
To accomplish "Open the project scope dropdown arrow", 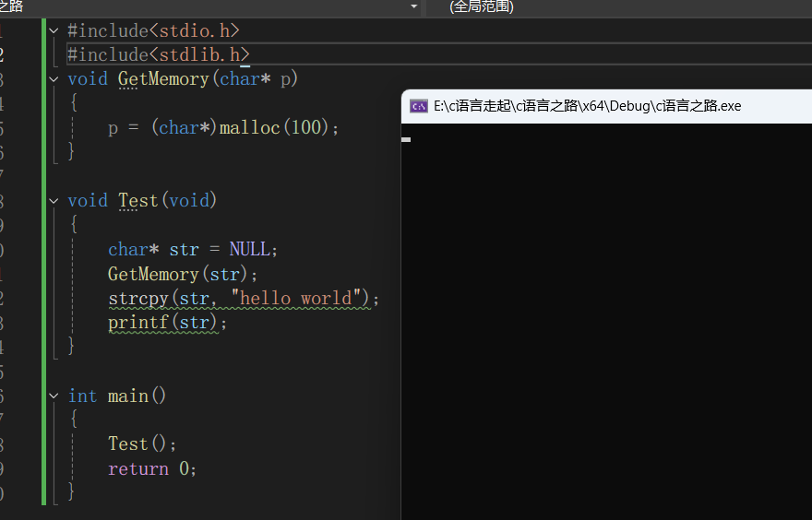I will [x=413, y=6].
